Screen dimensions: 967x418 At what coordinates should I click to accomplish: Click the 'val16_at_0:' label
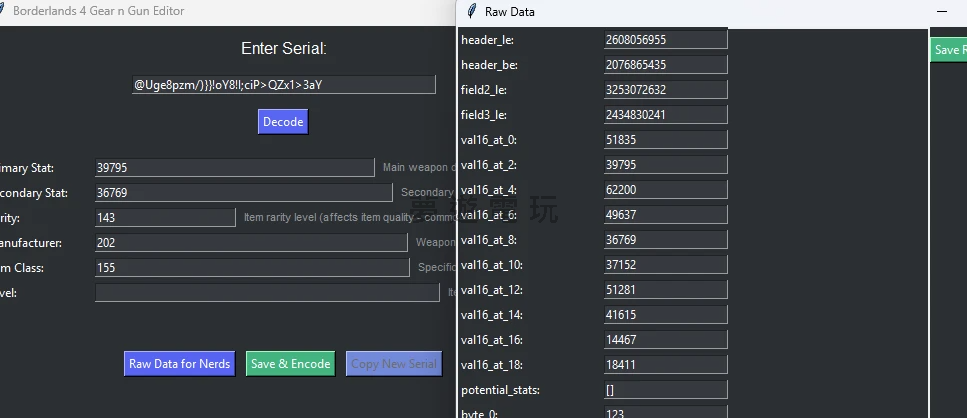[488, 140]
